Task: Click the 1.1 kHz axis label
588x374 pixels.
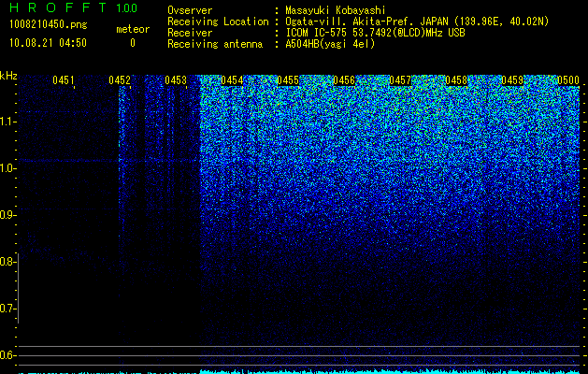Action: [x=7, y=122]
